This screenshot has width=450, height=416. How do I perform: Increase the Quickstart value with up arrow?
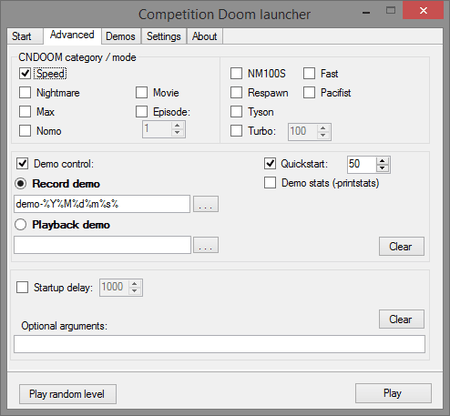[382, 161]
